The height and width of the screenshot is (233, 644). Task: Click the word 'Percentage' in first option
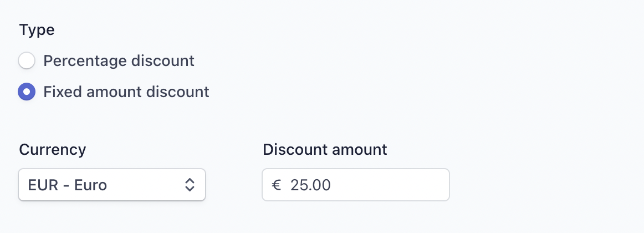coord(85,61)
